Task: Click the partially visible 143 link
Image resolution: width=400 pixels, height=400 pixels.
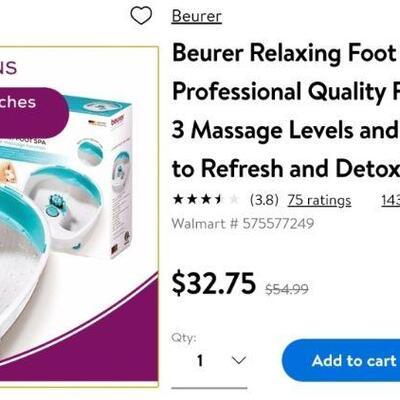Action: tap(391, 200)
